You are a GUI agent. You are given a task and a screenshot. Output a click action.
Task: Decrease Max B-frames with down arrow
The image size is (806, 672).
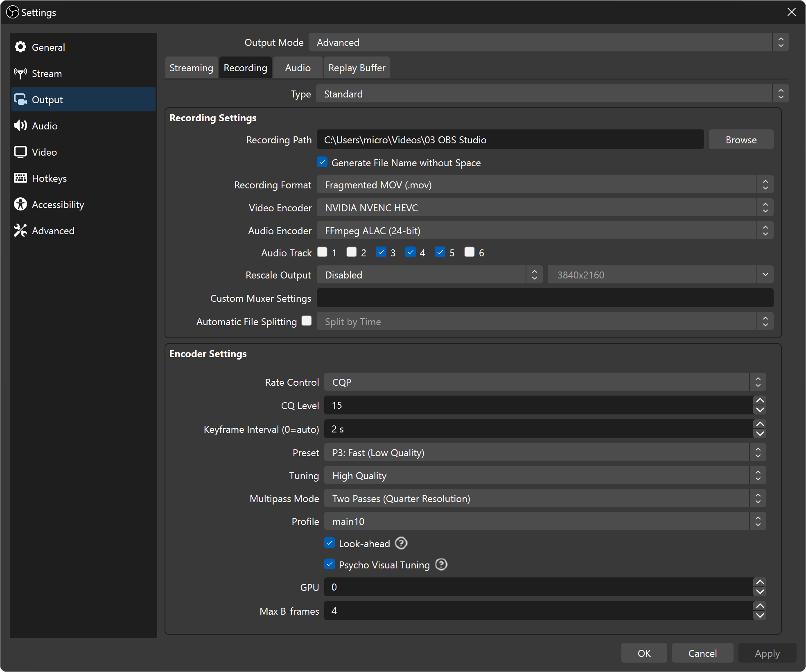point(760,615)
